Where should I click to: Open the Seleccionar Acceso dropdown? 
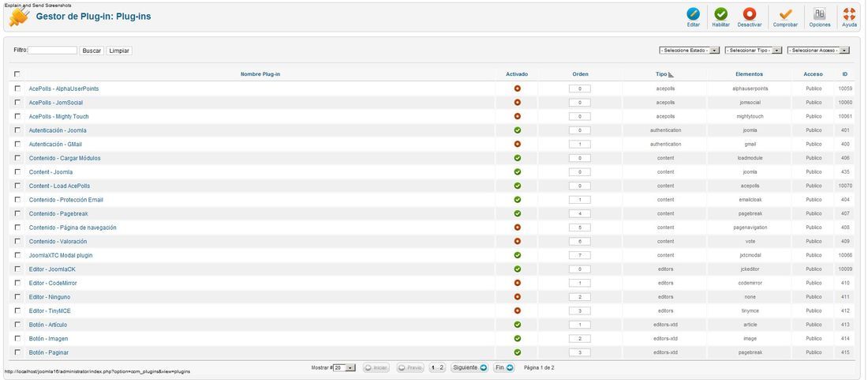coord(818,51)
